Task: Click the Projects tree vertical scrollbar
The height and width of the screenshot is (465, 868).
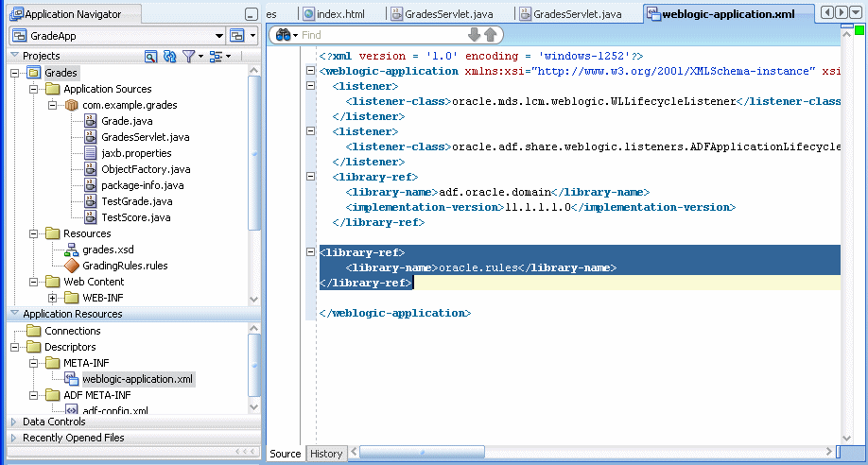Action: (254, 153)
